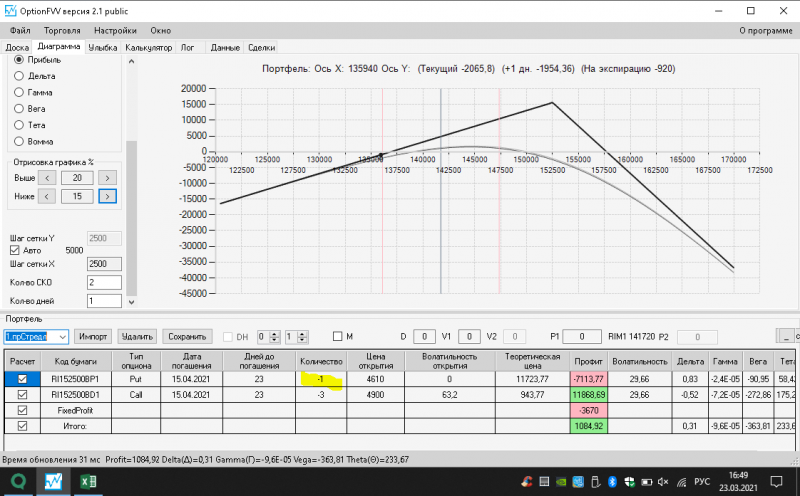
Task: Switch to the Сделки tab
Action: click(x=261, y=47)
